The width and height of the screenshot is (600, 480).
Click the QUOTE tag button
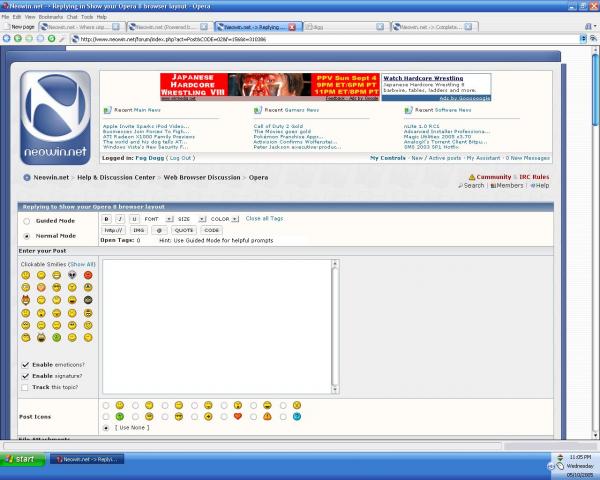tap(184, 230)
